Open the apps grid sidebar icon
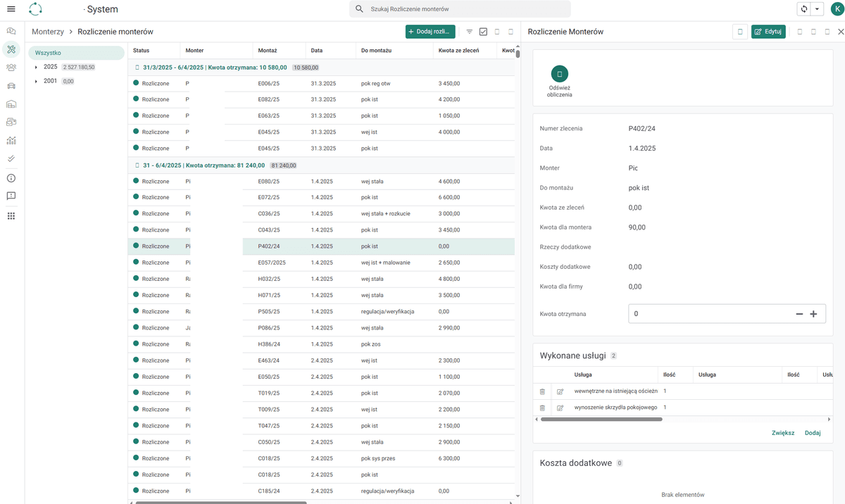Screen dimensions: 845x504 [x=11, y=215]
